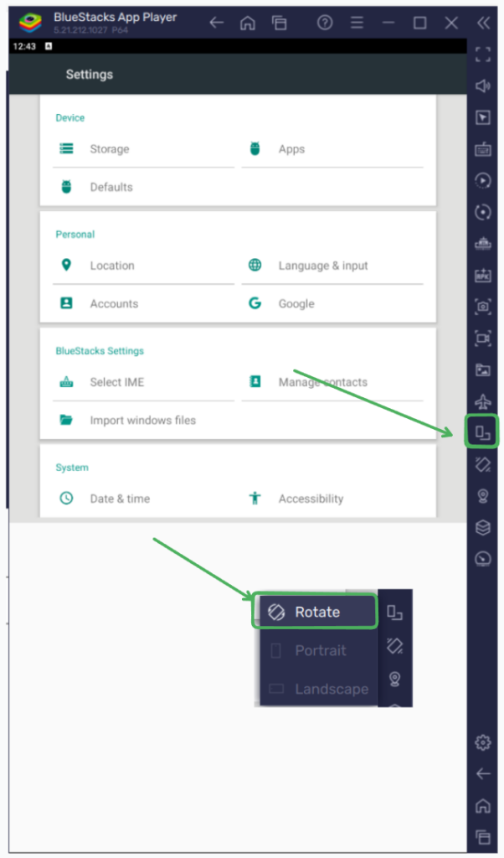Launch the Macro recorder play icon
504x858 pixels.
tap(482, 180)
